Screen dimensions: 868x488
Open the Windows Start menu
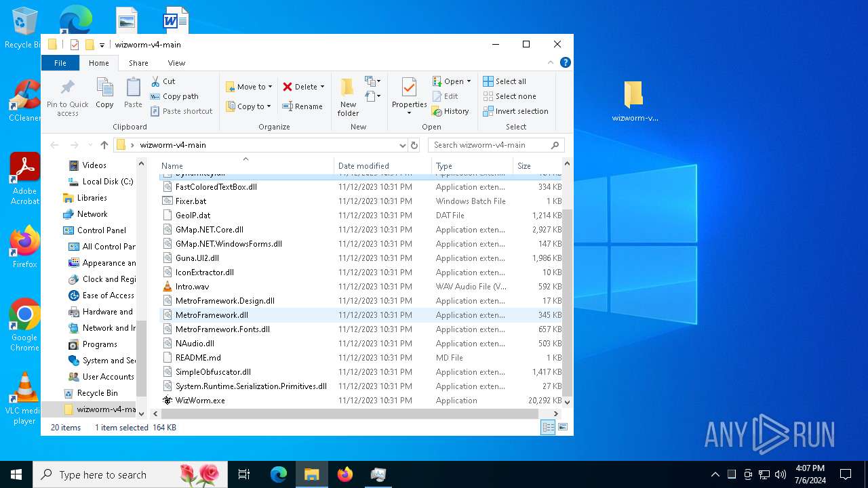pos(16,474)
